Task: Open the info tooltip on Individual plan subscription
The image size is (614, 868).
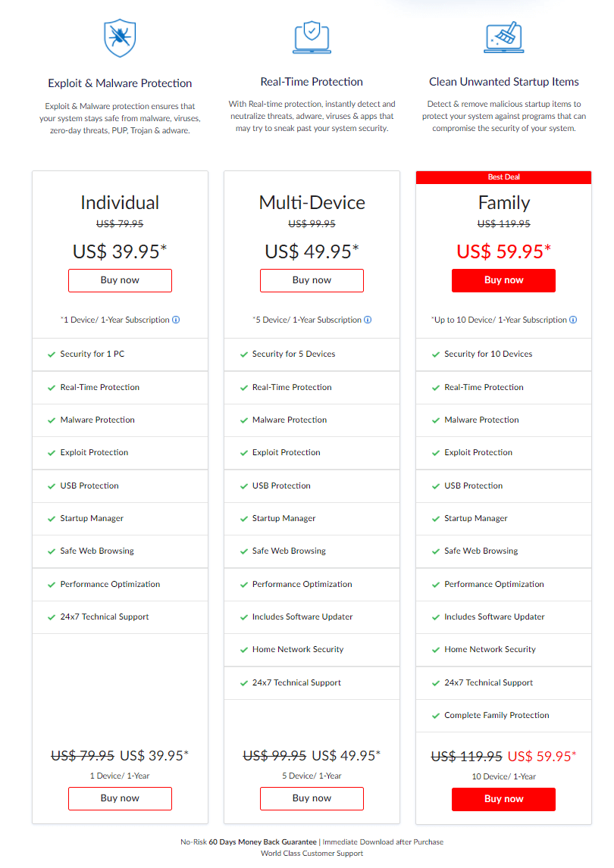Action: [x=176, y=320]
